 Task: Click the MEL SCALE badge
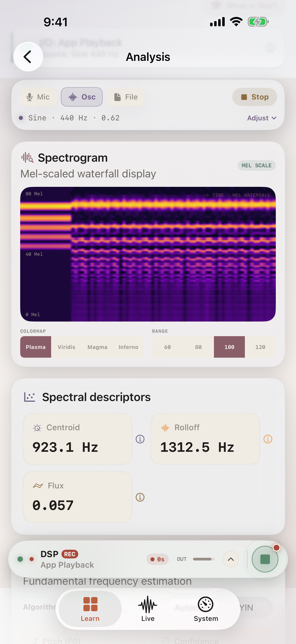pyautogui.click(x=256, y=165)
